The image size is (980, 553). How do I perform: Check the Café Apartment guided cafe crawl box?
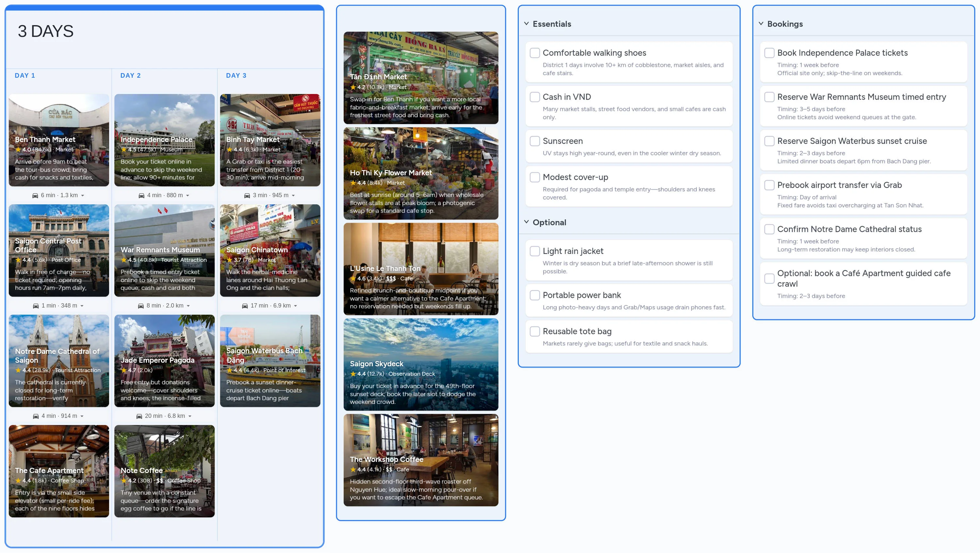769,278
